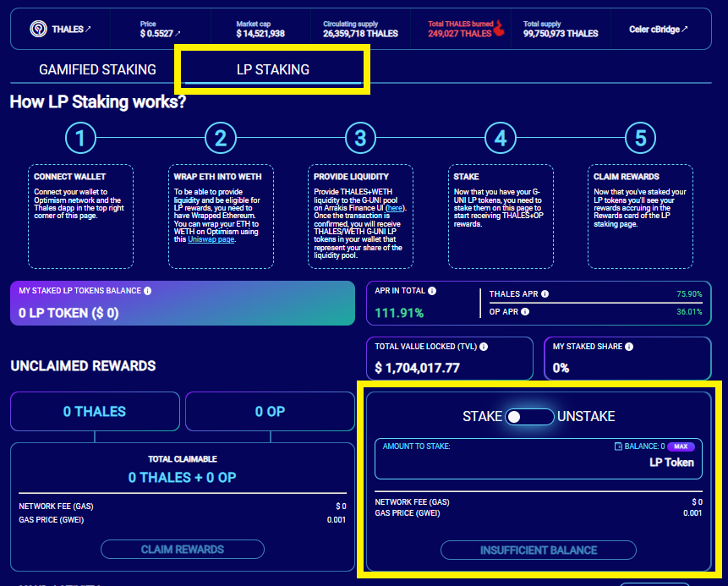Click step 2 circle Wrap ETH
728x586 pixels.
coord(221,138)
